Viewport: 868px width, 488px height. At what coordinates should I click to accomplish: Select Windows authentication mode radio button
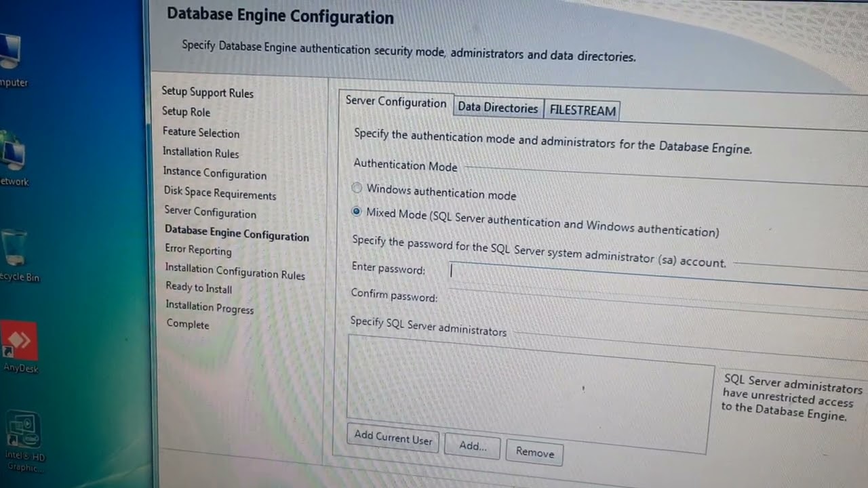[x=357, y=188]
